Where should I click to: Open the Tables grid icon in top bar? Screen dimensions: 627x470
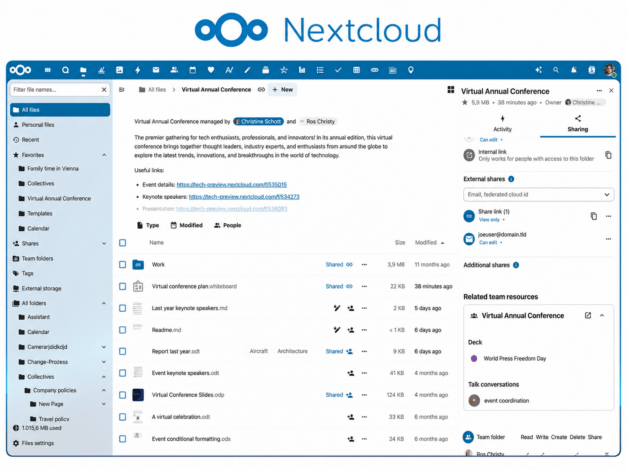click(356, 70)
